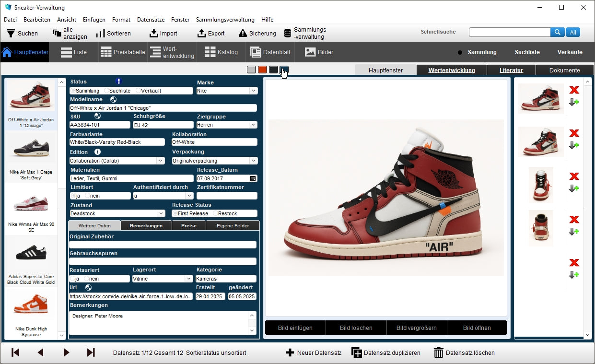Viewport: 595px width, 364px height.
Task: Click the Bild einfügen button
Action: coord(295,328)
